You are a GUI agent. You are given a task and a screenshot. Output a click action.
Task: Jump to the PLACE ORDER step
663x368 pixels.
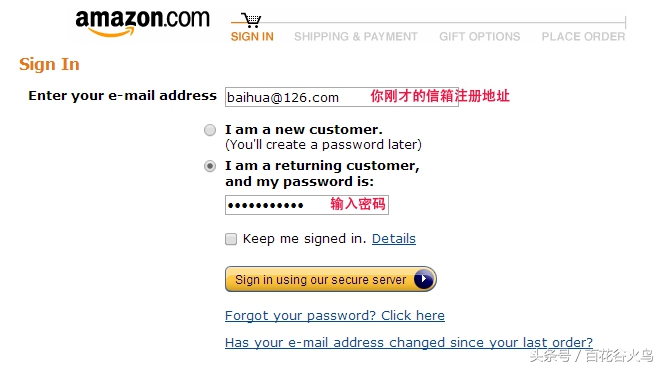click(583, 37)
